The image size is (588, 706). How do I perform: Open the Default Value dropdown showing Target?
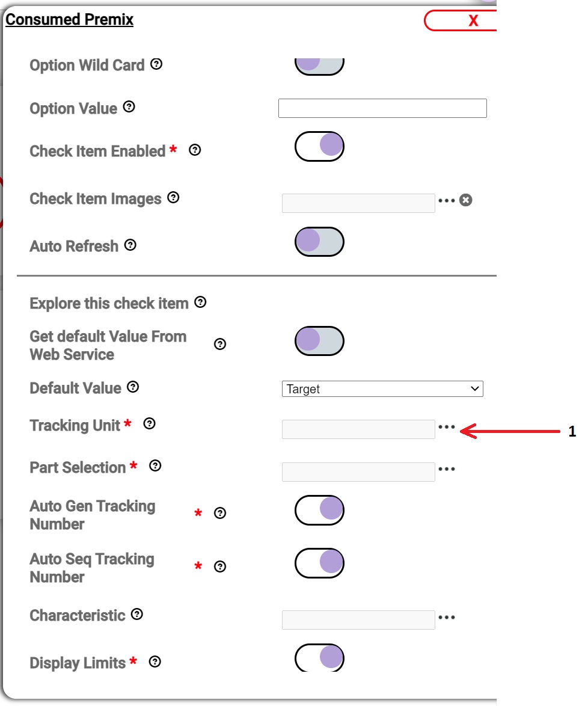[383, 388]
